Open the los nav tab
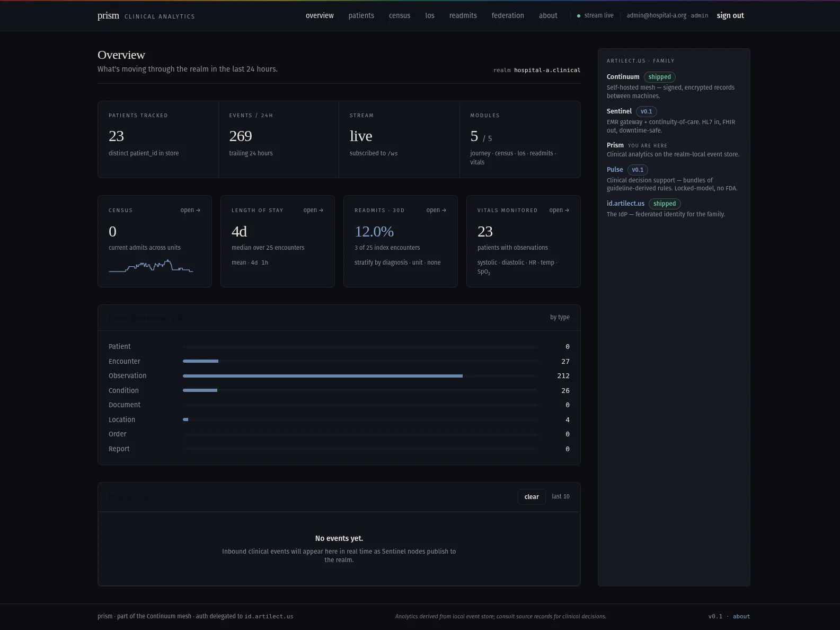Screen dimensions: 840x630 [430, 15]
